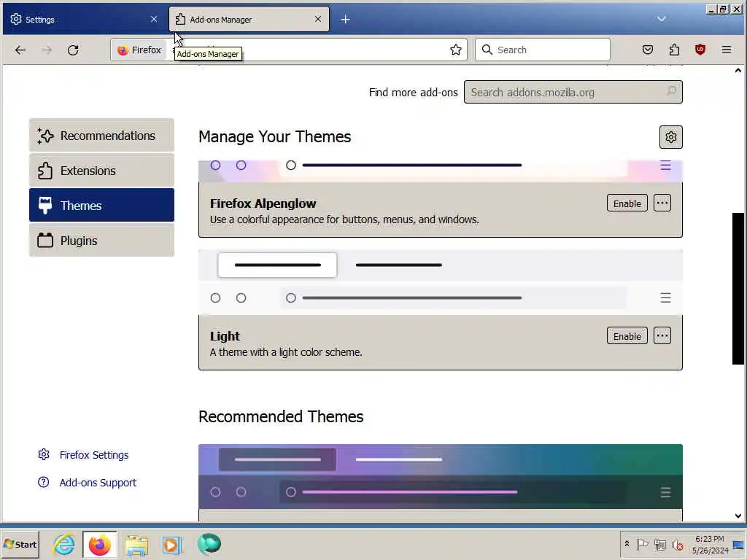The height and width of the screenshot is (560, 747).
Task: Reload the current page
Action: coord(73,50)
